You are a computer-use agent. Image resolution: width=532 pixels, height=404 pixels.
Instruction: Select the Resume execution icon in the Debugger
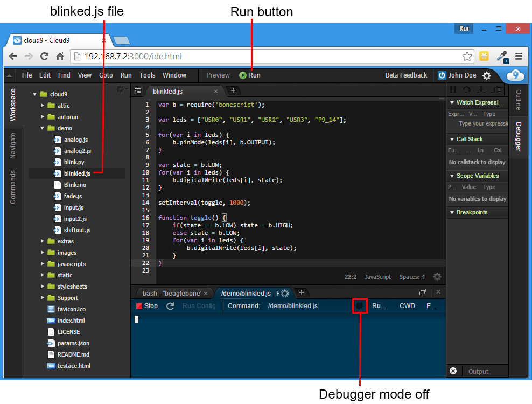click(453, 89)
